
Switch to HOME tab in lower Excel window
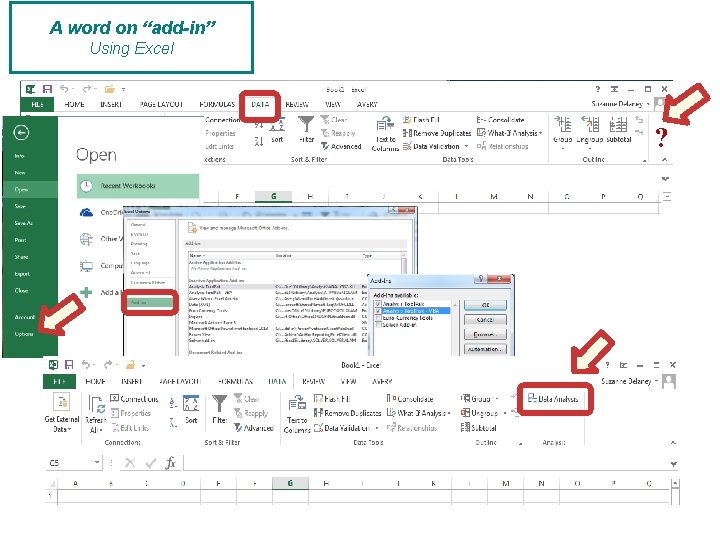click(x=96, y=381)
